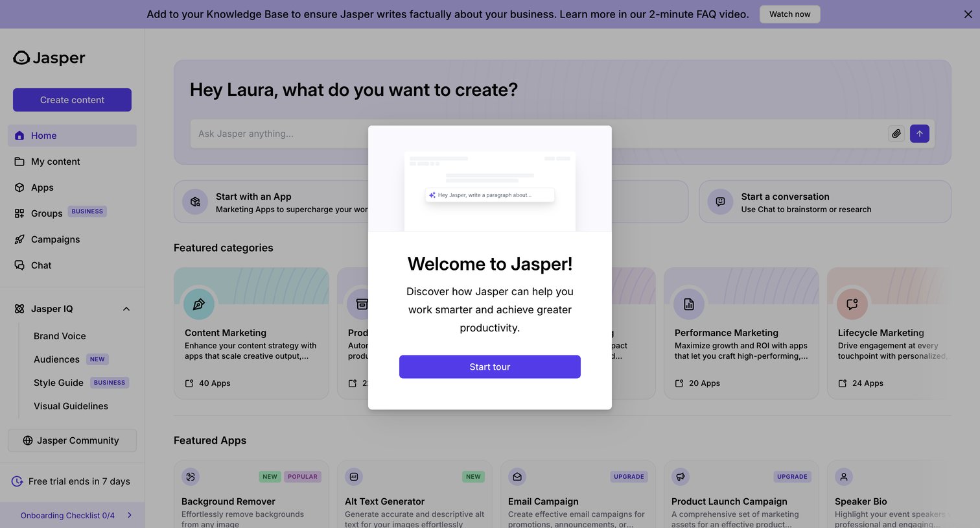Click the My content folder icon
The height and width of the screenshot is (528, 980).
pos(19,162)
